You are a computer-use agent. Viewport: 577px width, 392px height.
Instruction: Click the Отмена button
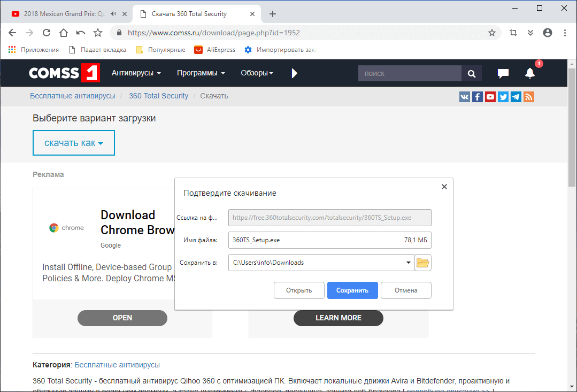[406, 290]
